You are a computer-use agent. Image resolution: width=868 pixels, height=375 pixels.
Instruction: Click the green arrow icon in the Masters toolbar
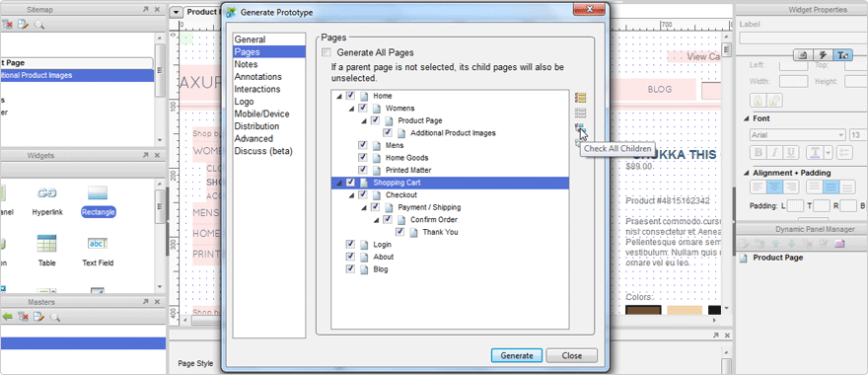[7, 317]
